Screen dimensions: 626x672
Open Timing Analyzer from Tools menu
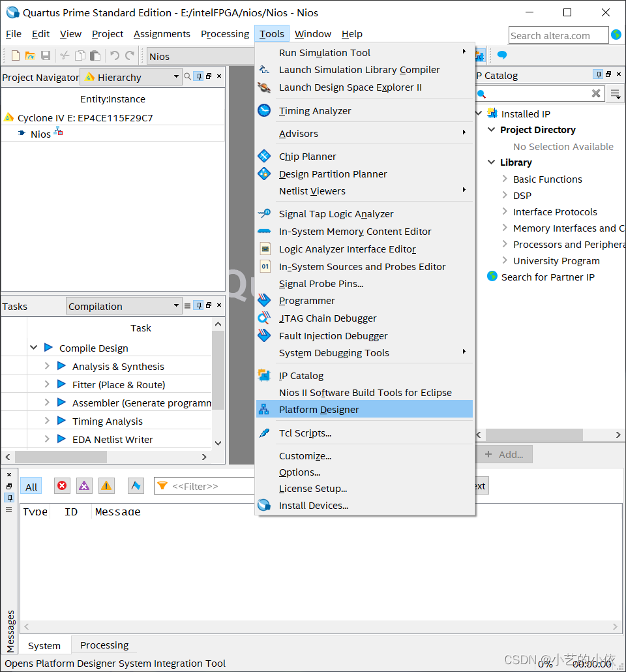coord(365,110)
